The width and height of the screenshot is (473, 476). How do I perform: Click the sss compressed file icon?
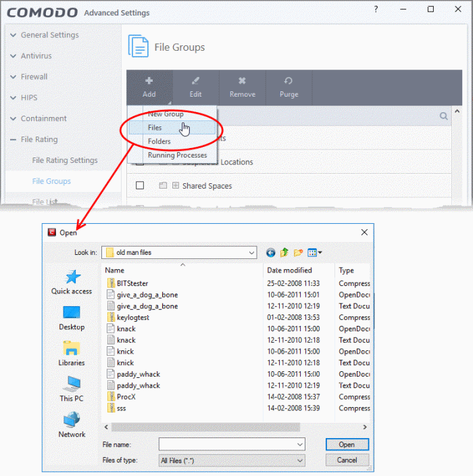pos(111,408)
